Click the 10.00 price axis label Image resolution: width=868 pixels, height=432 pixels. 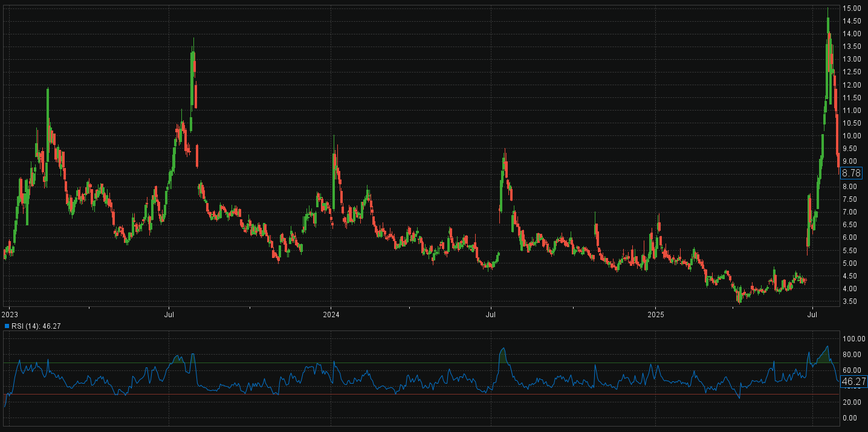[x=852, y=136]
